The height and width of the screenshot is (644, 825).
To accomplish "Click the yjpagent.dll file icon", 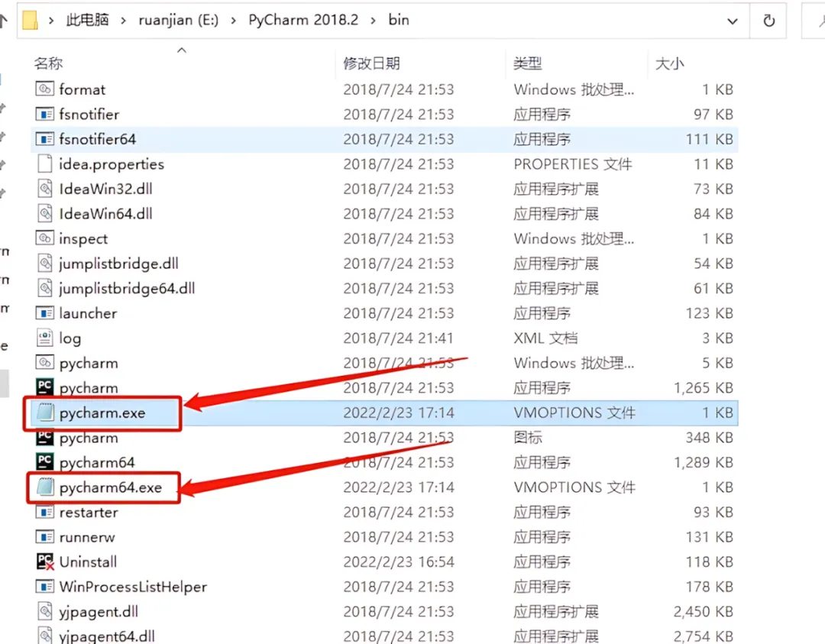I will (x=45, y=611).
